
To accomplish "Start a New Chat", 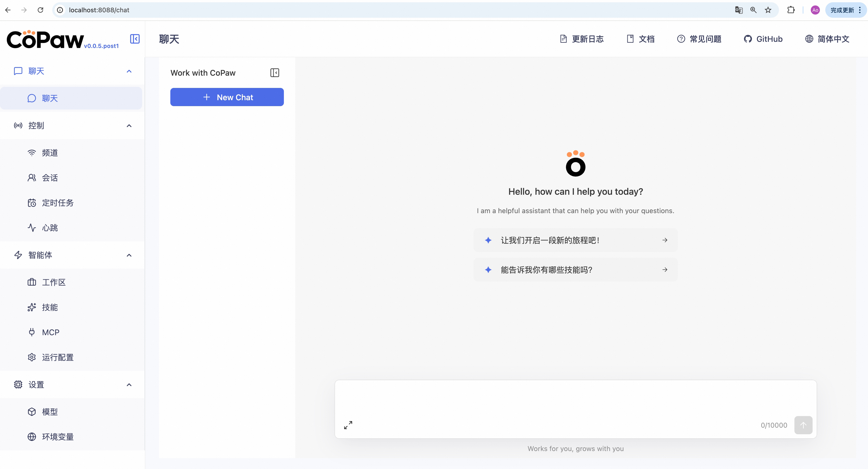I will pos(227,97).
